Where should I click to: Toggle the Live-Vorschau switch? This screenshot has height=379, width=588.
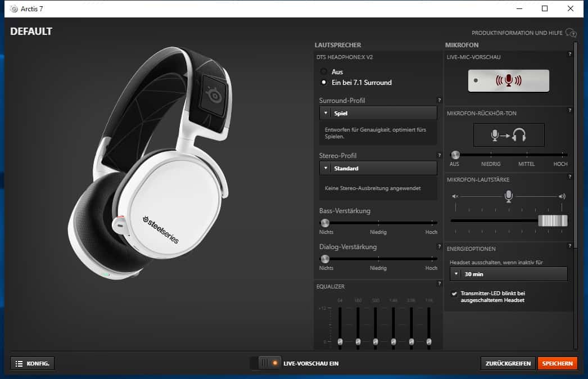click(x=265, y=363)
